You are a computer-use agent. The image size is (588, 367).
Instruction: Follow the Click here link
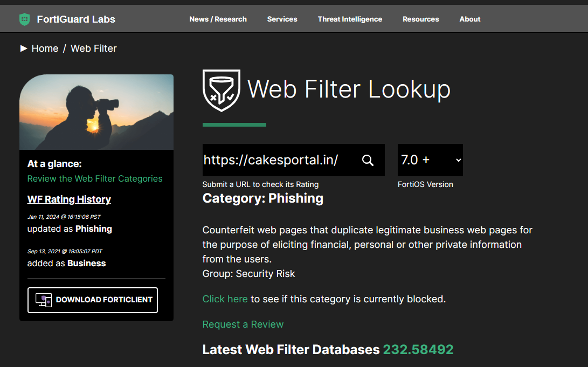[x=225, y=299]
